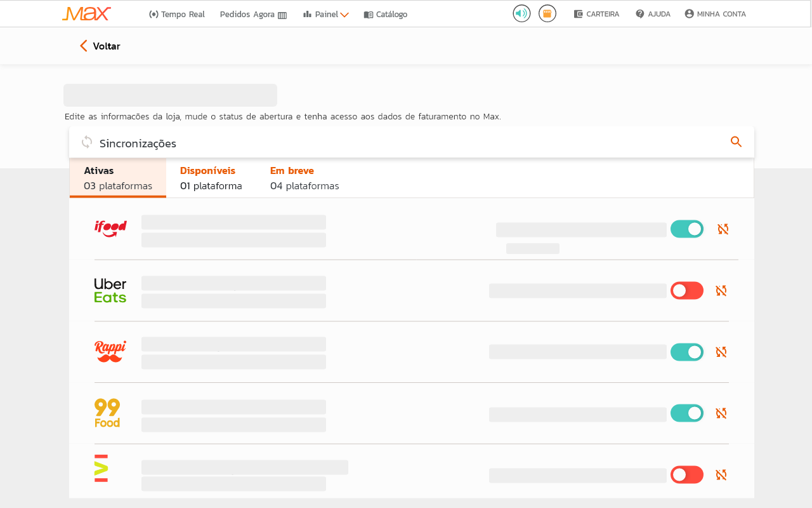Disable the iFood integration toggle
Image resolution: width=812 pixels, height=508 pixels.
[687, 229]
